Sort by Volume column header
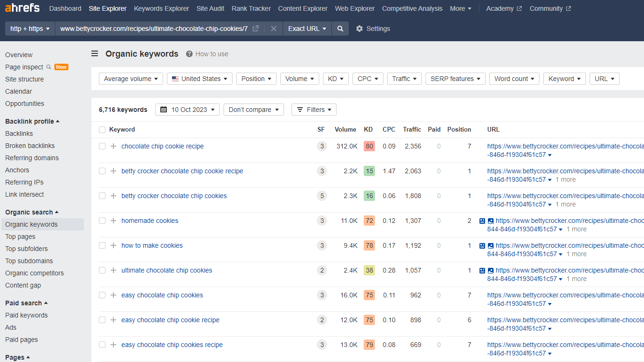The width and height of the screenshot is (644, 362). (x=345, y=129)
